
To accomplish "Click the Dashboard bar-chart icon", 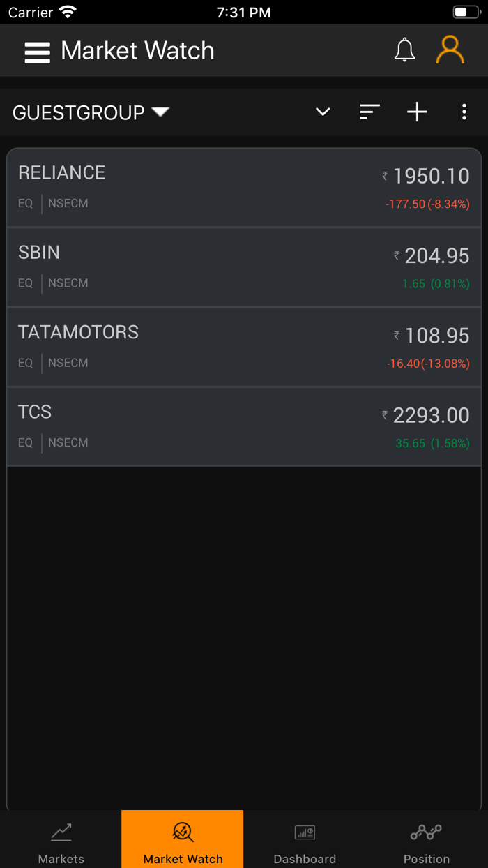I will point(305,831).
